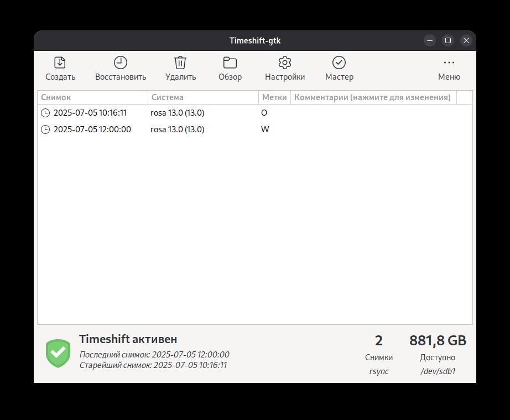Click the Timeshift активен status text
Viewport: 510px width, 420px height.
point(128,339)
